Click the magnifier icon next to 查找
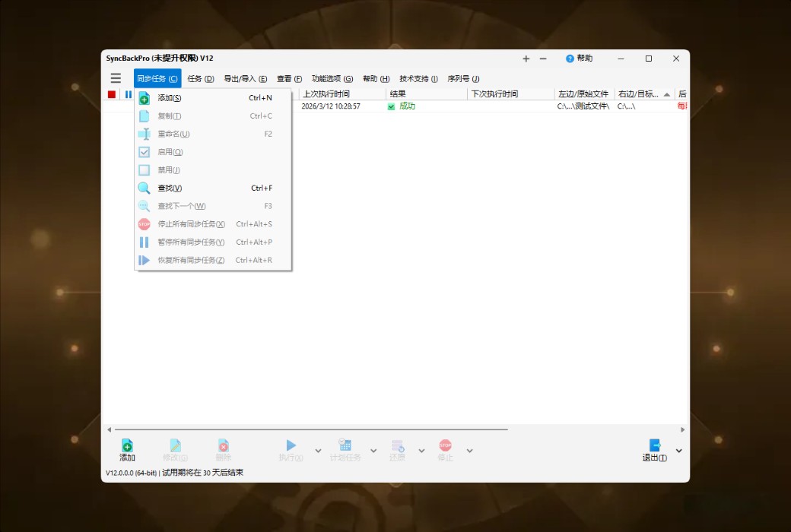 click(x=145, y=188)
